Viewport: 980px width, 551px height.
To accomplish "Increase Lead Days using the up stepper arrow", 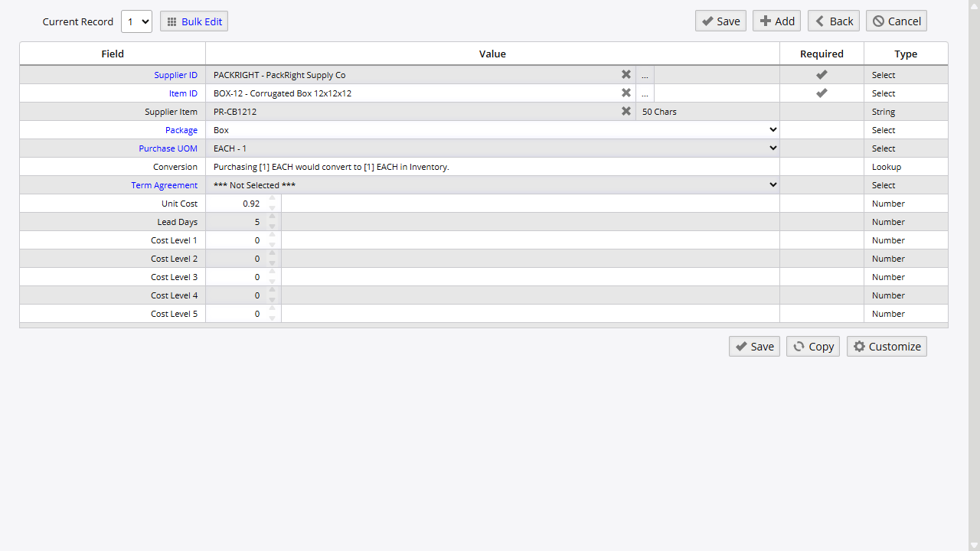I will [x=272, y=217].
